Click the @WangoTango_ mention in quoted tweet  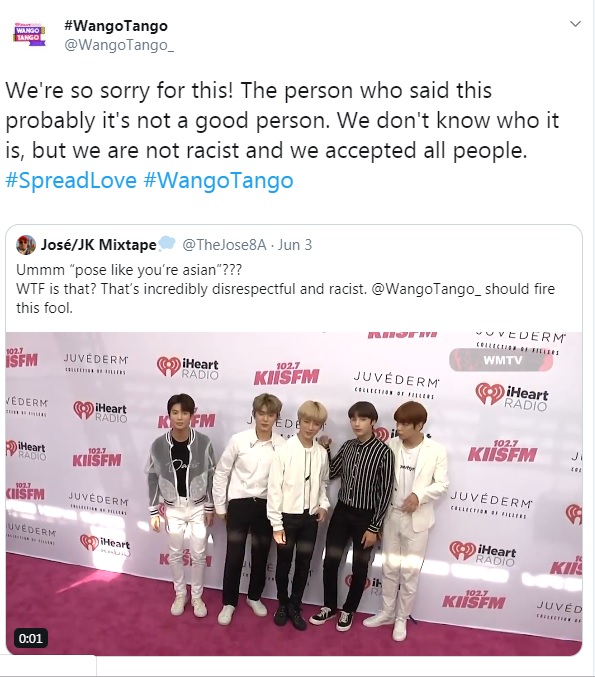(x=426, y=288)
